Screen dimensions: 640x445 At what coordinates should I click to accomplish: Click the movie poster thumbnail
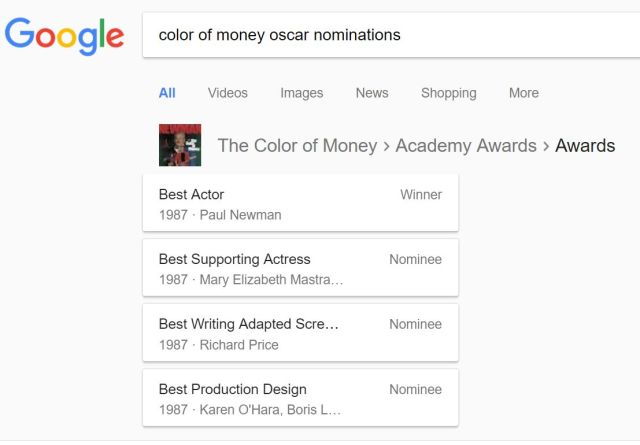tap(180, 145)
